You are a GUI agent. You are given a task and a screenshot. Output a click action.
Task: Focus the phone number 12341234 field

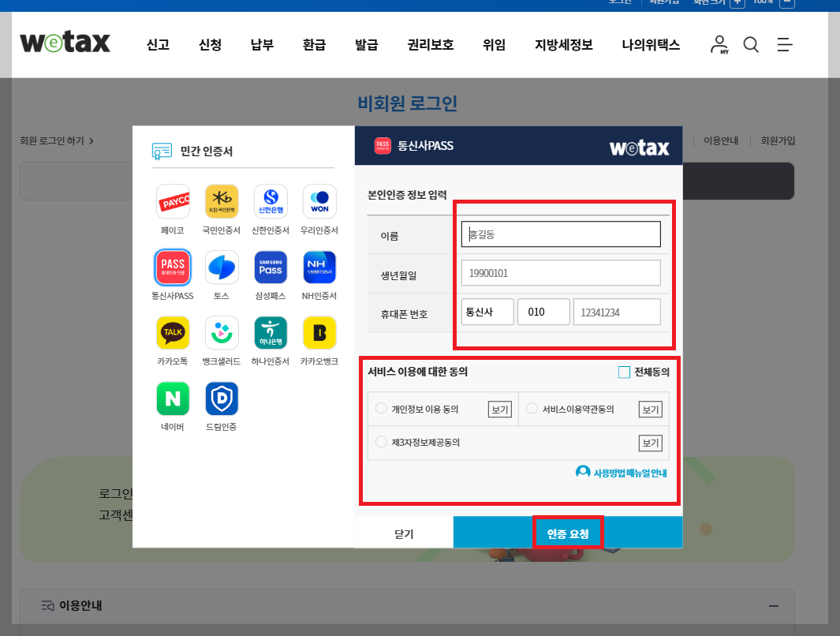617,312
